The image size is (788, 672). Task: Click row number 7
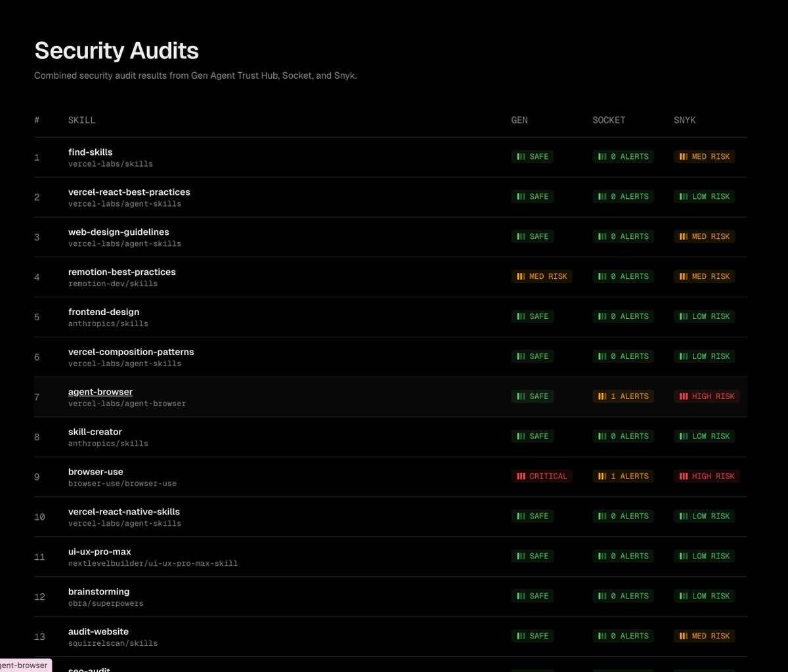click(37, 398)
